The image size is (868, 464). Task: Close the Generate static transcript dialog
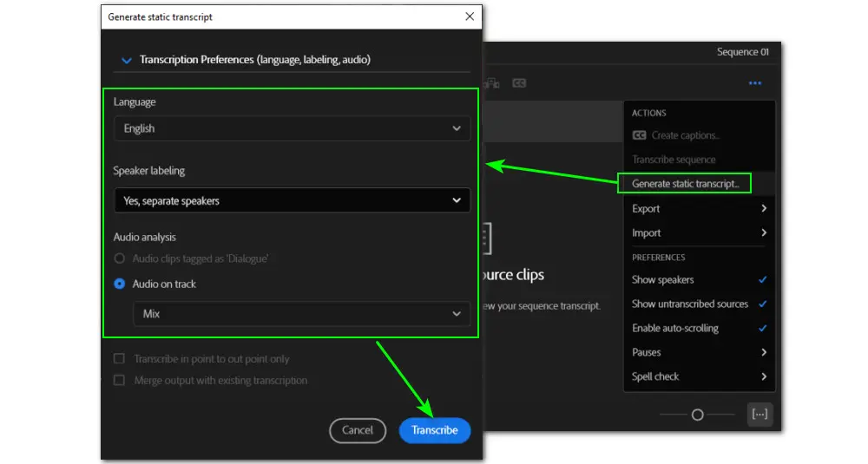pos(470,16)
